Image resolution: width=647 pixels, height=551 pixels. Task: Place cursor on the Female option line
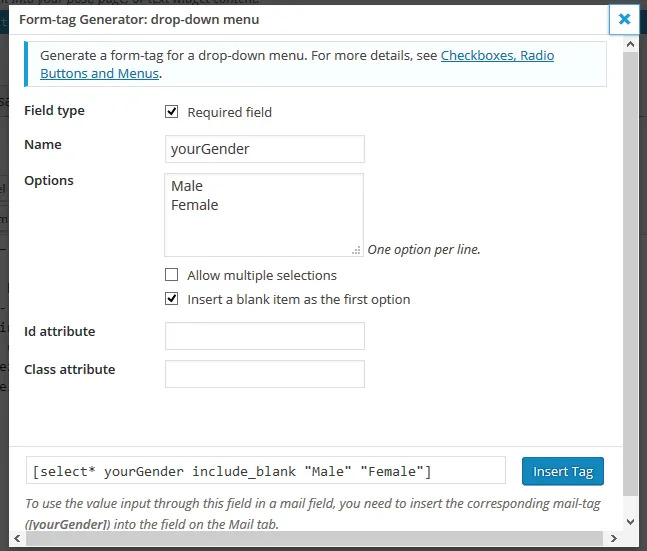pos(195,205)
